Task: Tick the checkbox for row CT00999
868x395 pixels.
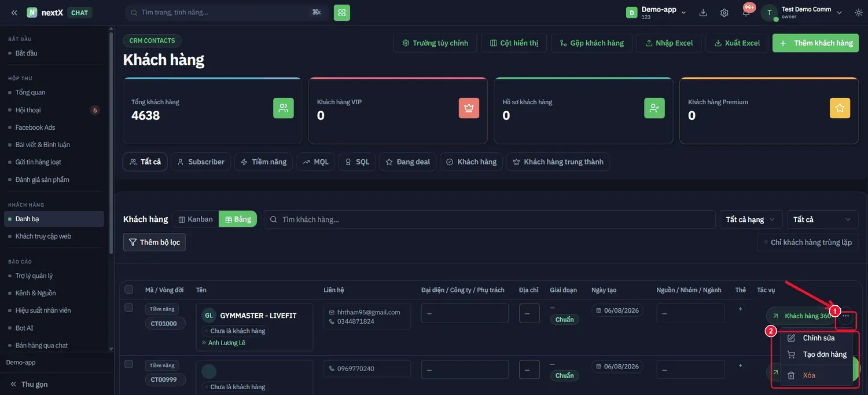Action: (129, 364)
